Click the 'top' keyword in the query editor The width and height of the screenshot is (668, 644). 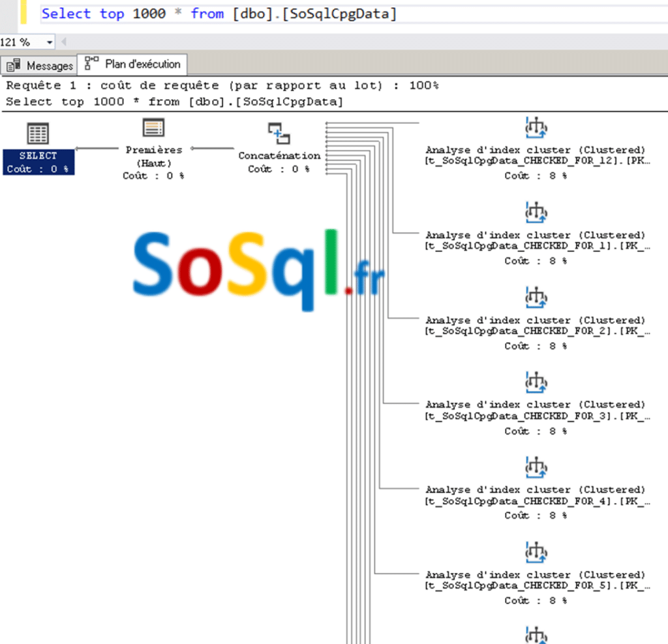pos(112,13)
